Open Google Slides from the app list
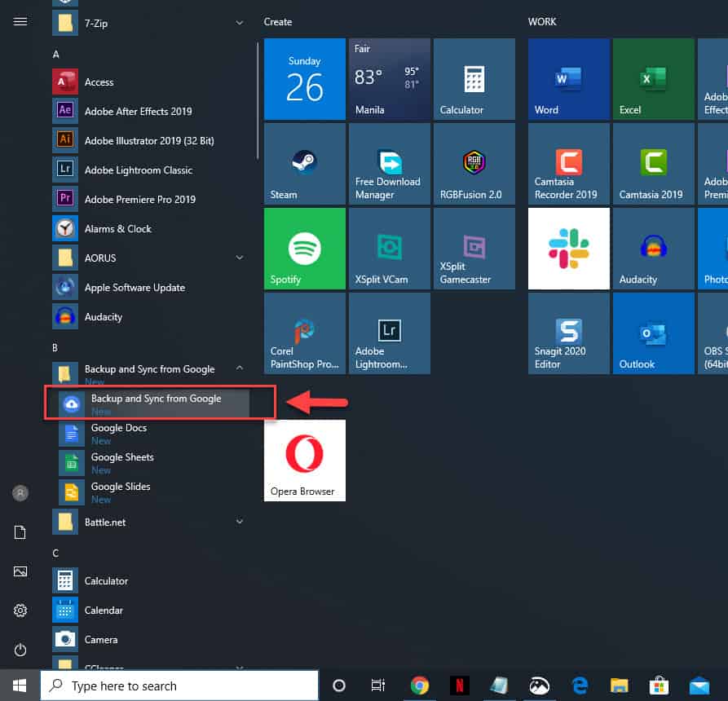The height and width of the screenshot is (701, 728). (x=154, y=492)
